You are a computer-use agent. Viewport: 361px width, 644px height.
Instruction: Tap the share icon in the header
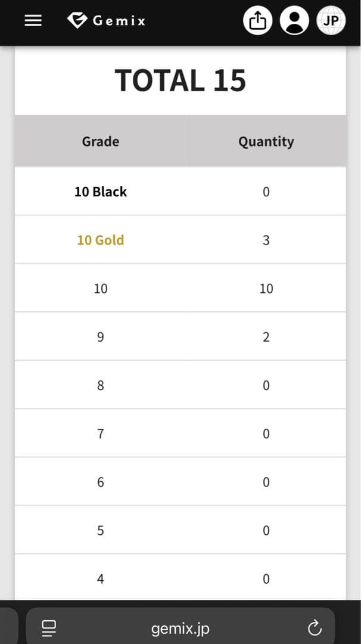(x=258, y=20)
